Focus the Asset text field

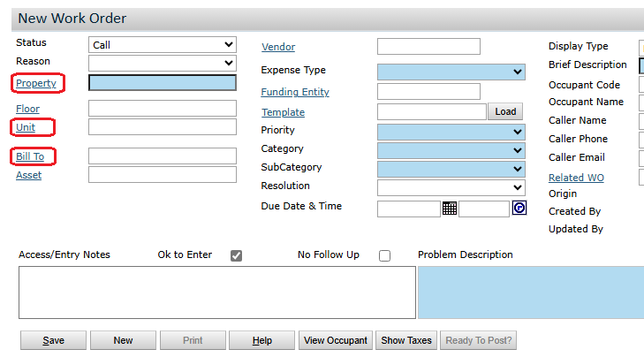pyautogui.click(x=163, y=175)
